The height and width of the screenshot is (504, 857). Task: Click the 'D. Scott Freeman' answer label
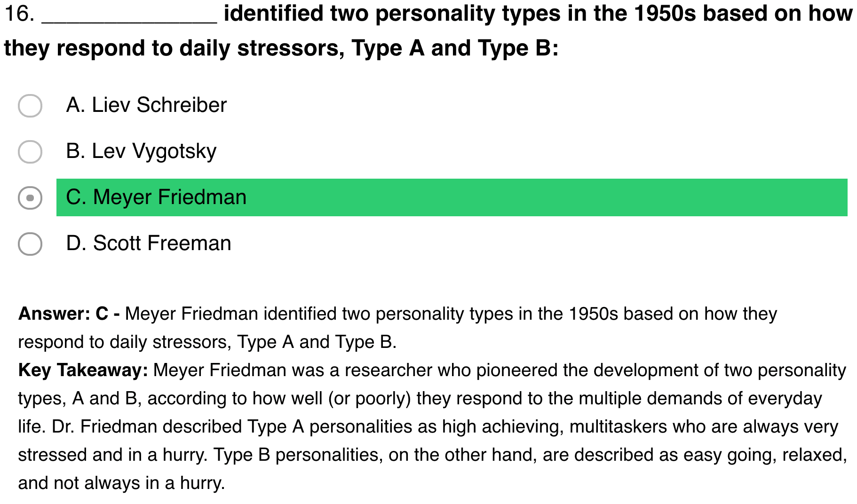point(149,243)
